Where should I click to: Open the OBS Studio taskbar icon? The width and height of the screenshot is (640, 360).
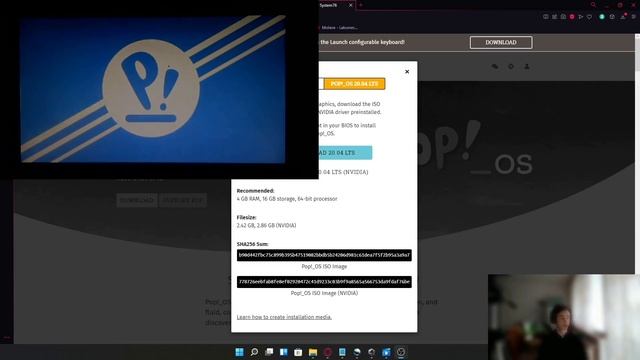[401, 352]
